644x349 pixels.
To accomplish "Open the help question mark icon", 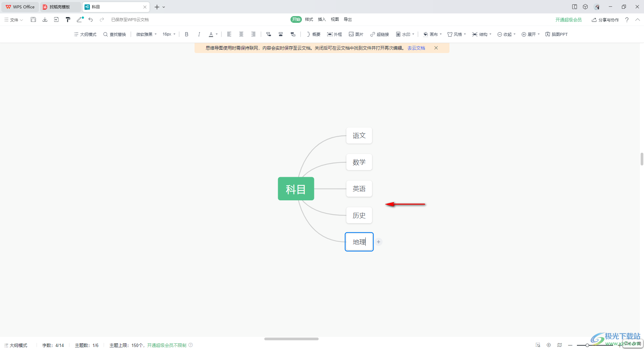I will pos(627,20).
